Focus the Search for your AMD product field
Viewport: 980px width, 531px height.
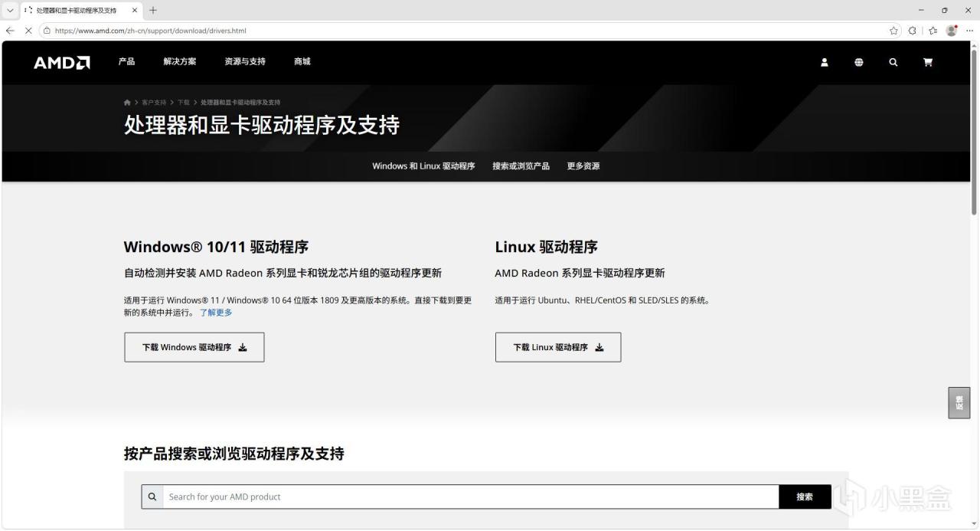click(470, 497)
